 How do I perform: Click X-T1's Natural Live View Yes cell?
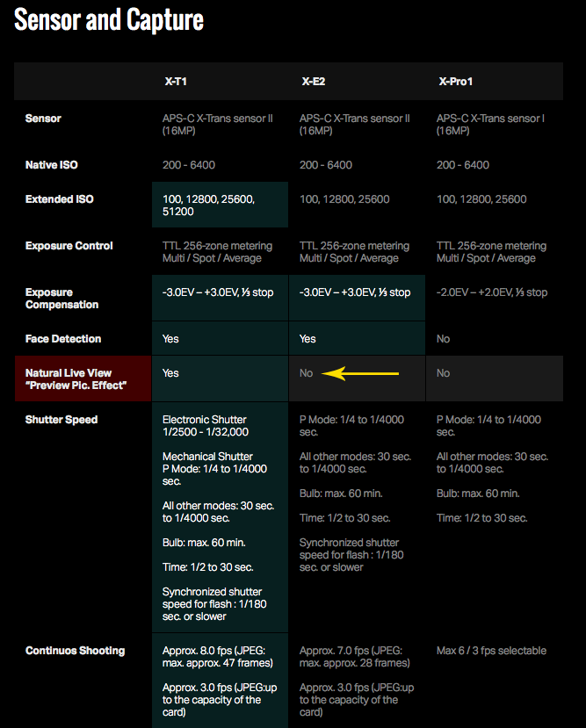170,373
